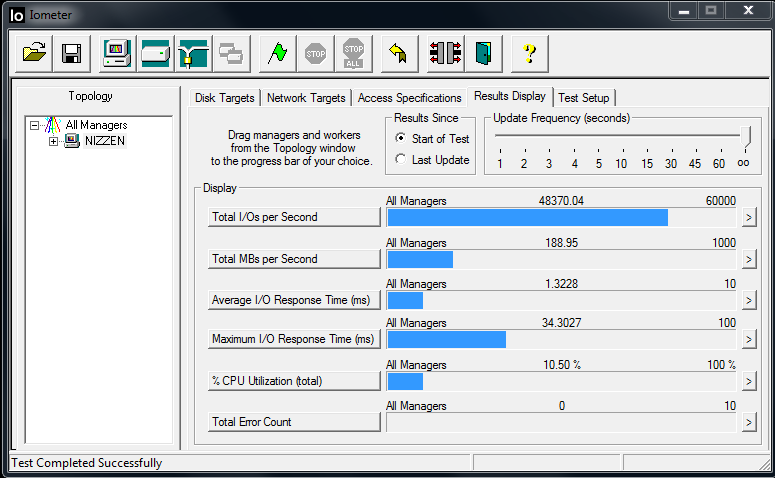This screenshot has width=775, height=478.
Task: Click the 48370.04 IOps value
Action: pyautogui.click(x=561, y=201)
